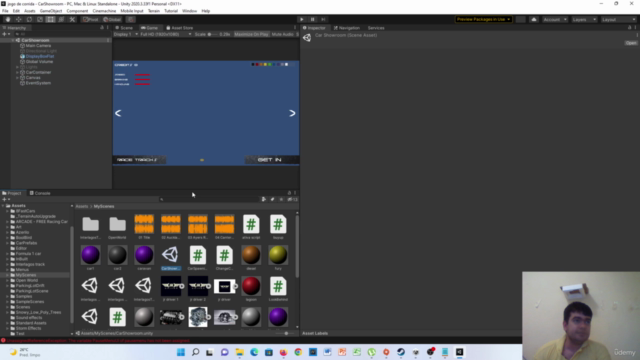
Task: Toggle Maximize On Play
Action: (x=251, y=34)
